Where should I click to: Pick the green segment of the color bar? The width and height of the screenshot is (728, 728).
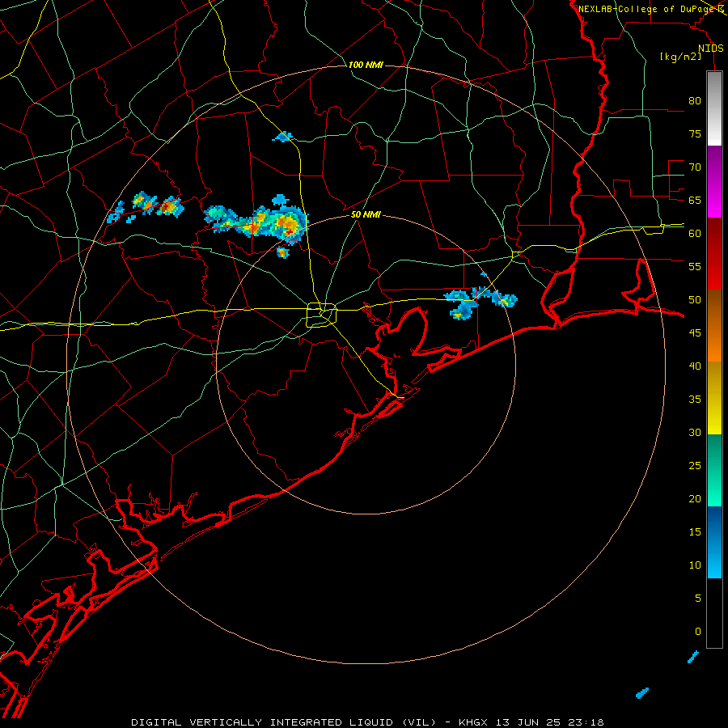click(x=714, y=470)
